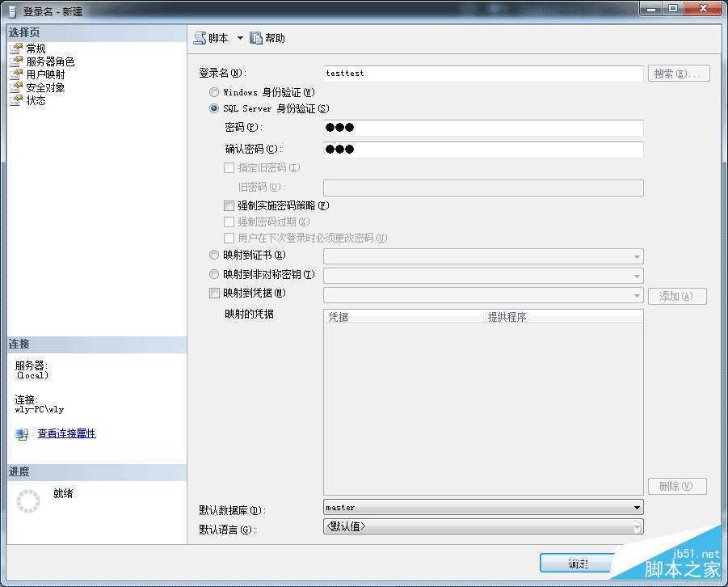Select the 用户映射 page icon
The height and width of the screenshot is (587, 728).
[x=16, y=74]
